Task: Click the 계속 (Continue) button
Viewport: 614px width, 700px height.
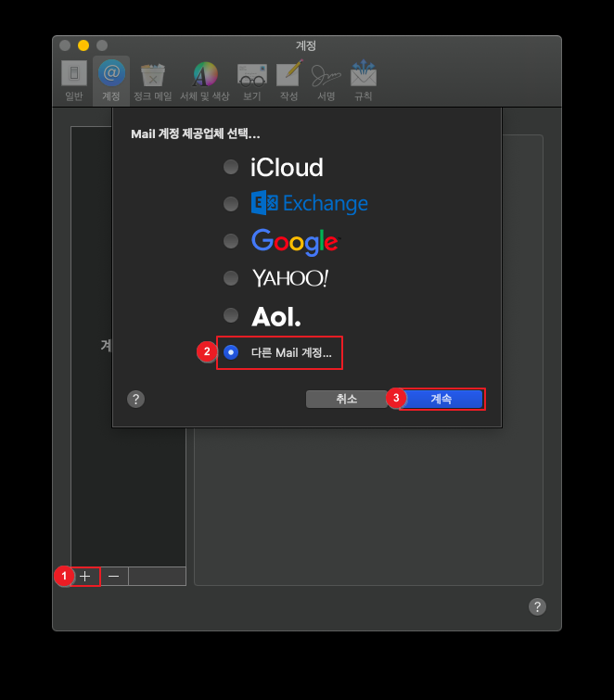Action: tap(441, 399)
